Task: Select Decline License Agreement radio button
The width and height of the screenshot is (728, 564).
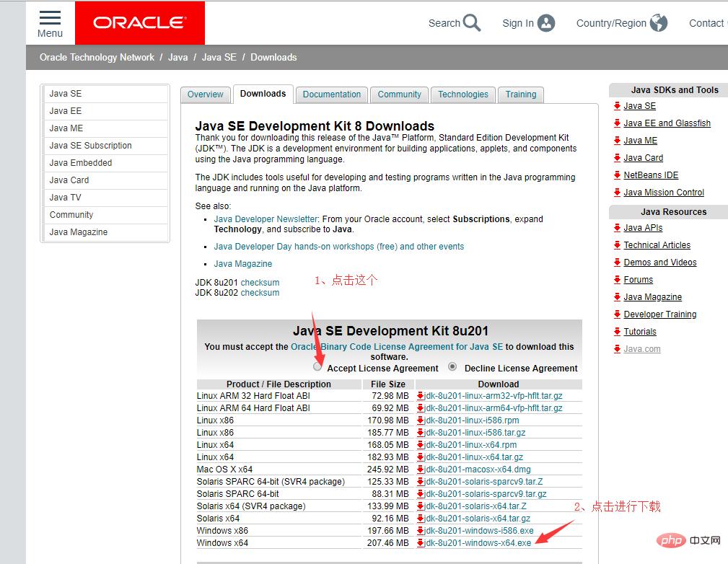Action: (452, 366)
